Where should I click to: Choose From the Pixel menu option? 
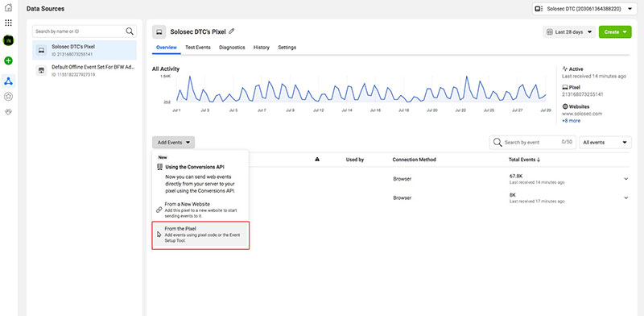pos(200,235)
